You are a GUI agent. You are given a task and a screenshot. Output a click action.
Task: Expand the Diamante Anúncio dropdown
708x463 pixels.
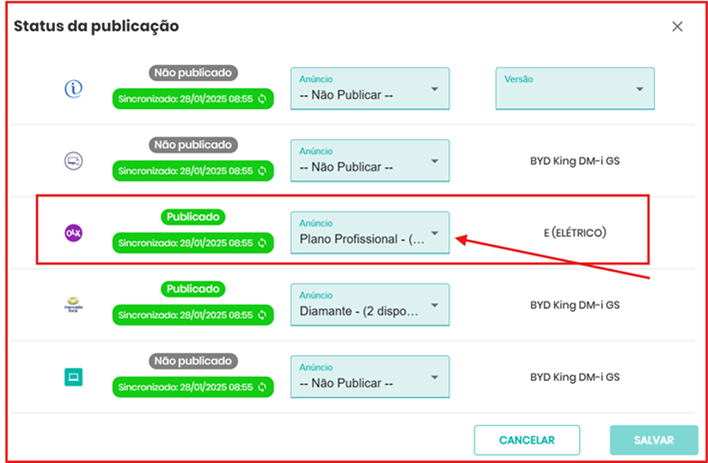click(x=370, y=305)
